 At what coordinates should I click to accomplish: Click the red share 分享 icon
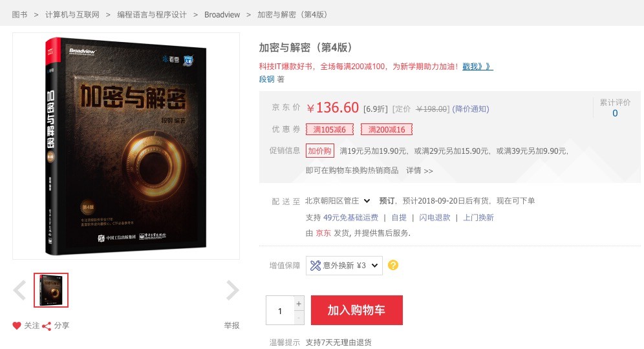click(x=47, y=326)
